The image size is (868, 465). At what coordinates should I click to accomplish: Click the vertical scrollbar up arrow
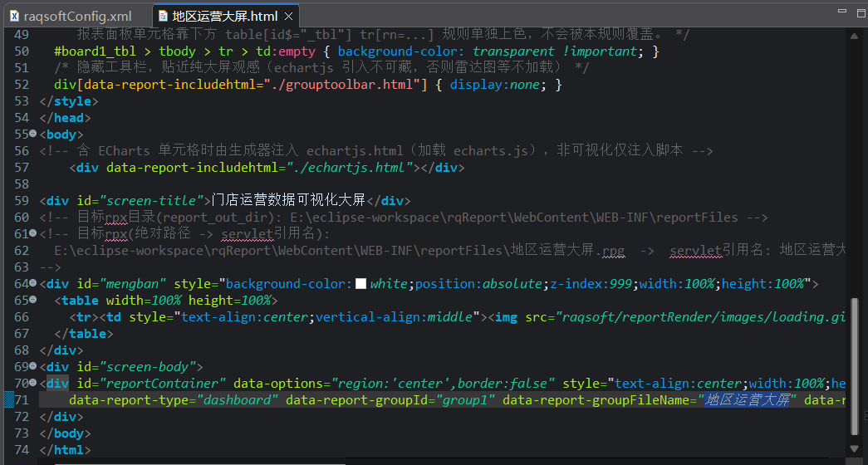854,36
